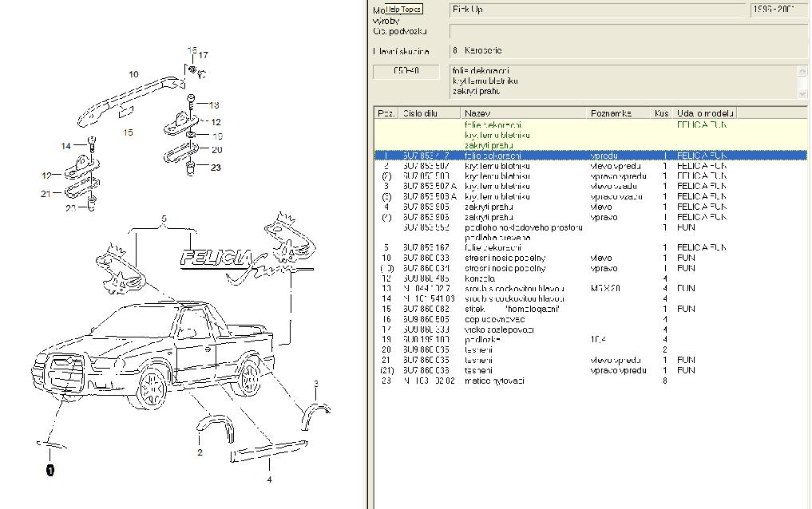Select row 16 cep upevnovaci

pos(590,319)
